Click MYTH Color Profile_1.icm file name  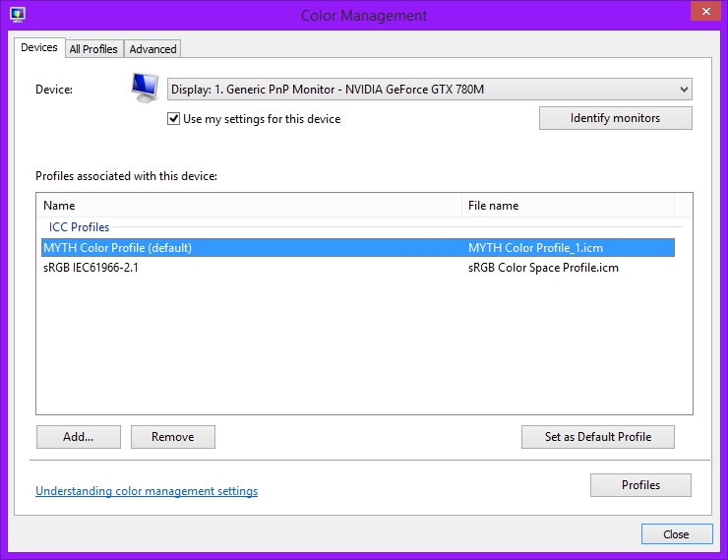(535, 248)
